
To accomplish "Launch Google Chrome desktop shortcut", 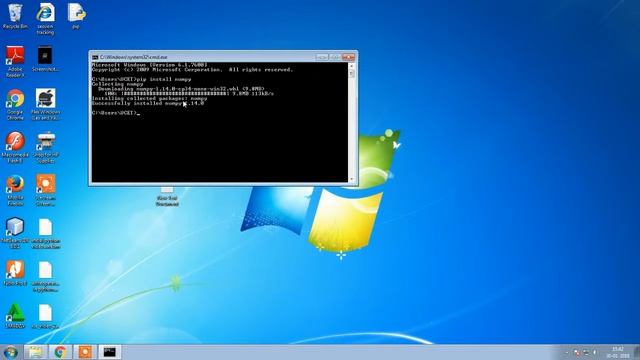I will [15, 104].
